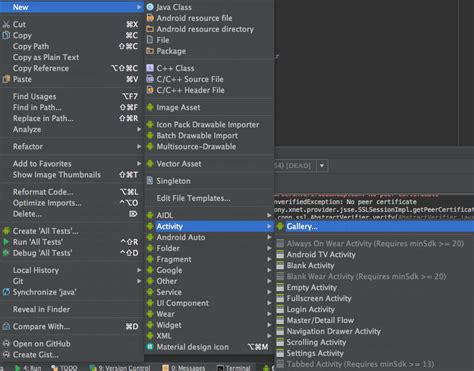Screen dimensions: 474x371
Task: Expand the Local History submenu arrow
Action: 139,270
